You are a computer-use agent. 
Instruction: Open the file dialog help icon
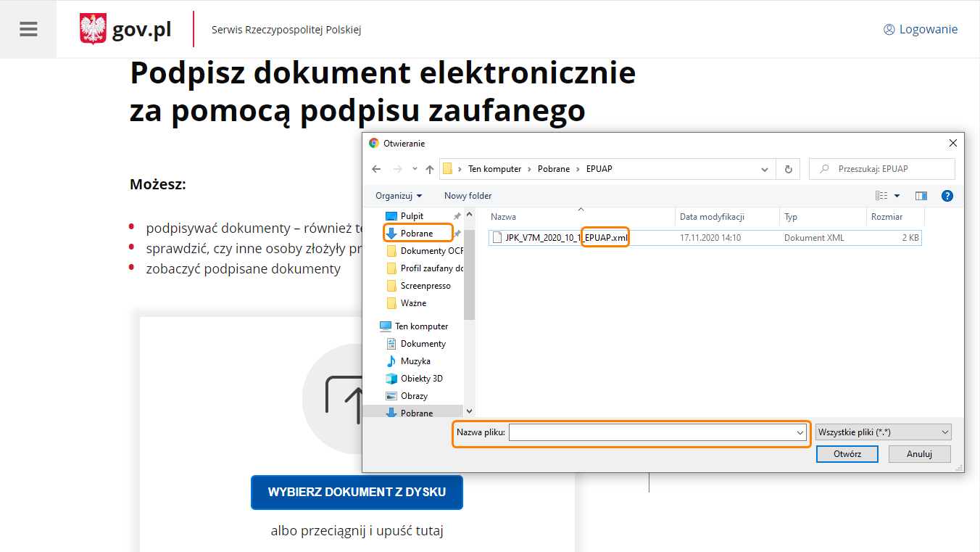pyautogui.click(x=947, y=196)
